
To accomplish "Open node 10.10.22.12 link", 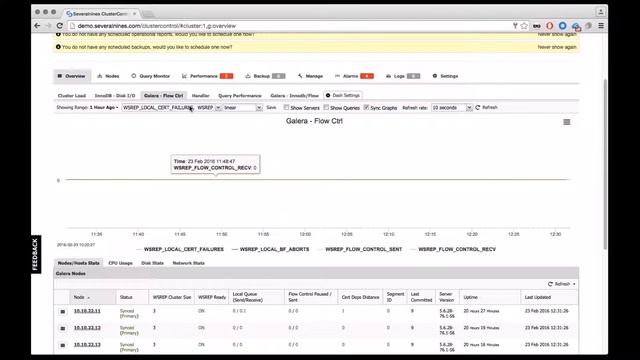I will 87,328.
